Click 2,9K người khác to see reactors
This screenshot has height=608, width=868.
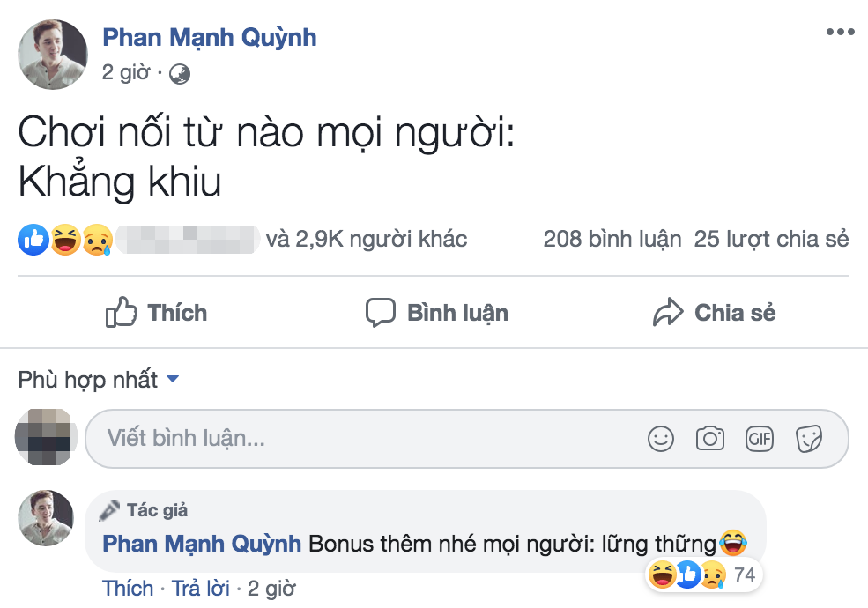tap(370, 239)
